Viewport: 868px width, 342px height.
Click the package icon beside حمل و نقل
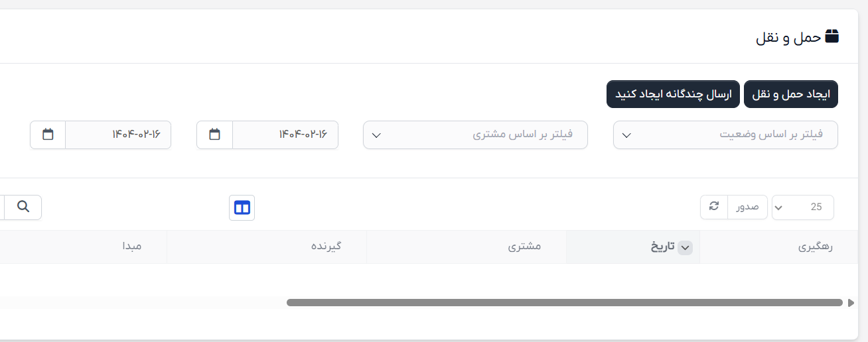[832, 36]
